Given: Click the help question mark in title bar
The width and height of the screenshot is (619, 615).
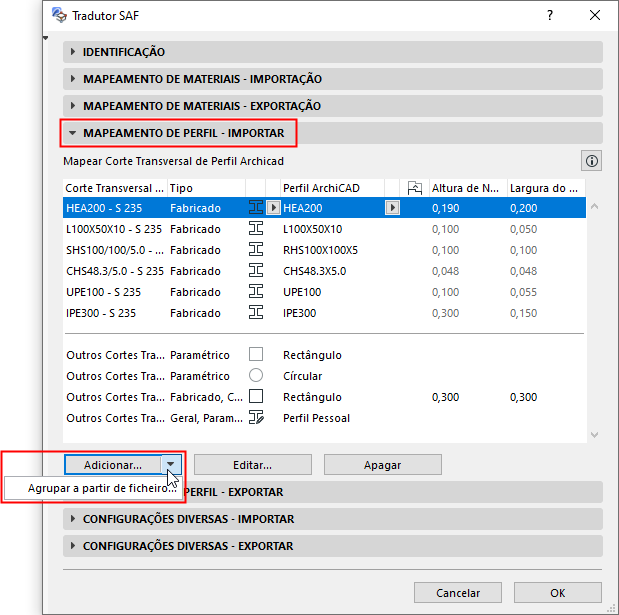Looking at the screenshot, I should [x=550, y=15].
